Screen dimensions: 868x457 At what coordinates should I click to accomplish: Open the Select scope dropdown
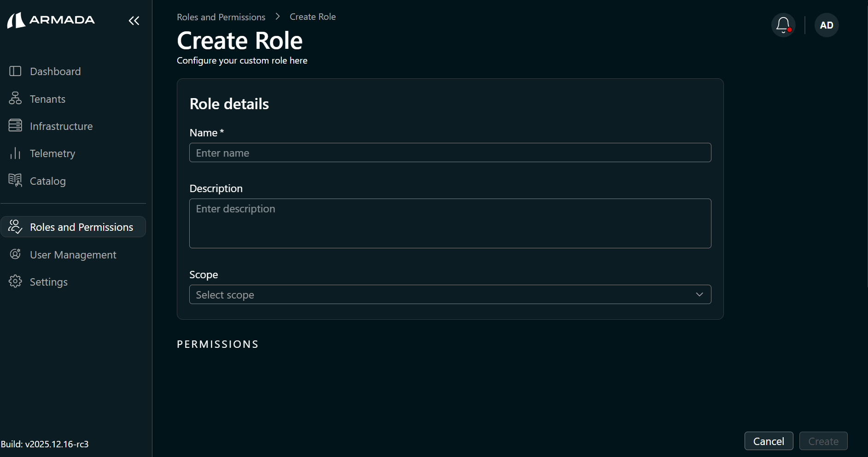(450, 294)
